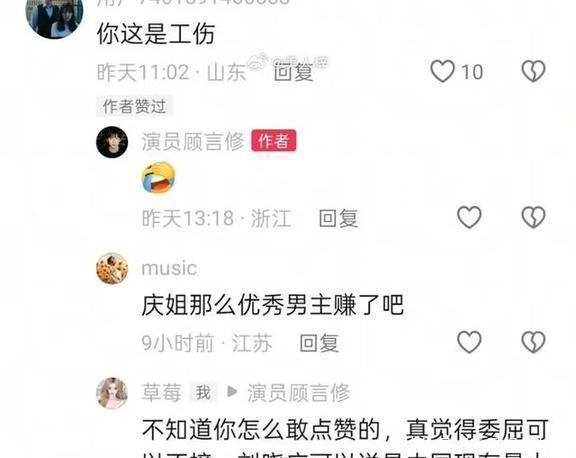Tap the crying-laughing emoji in the reply
Viewport: 576px width, 458px height.
click(158, 177)
